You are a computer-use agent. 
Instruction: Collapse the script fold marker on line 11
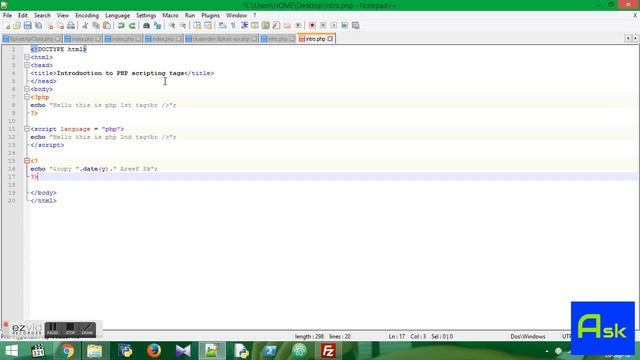pos(27,129)
